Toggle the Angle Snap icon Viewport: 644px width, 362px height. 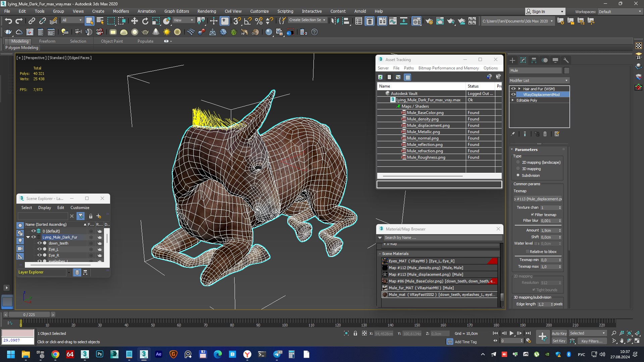248,21
